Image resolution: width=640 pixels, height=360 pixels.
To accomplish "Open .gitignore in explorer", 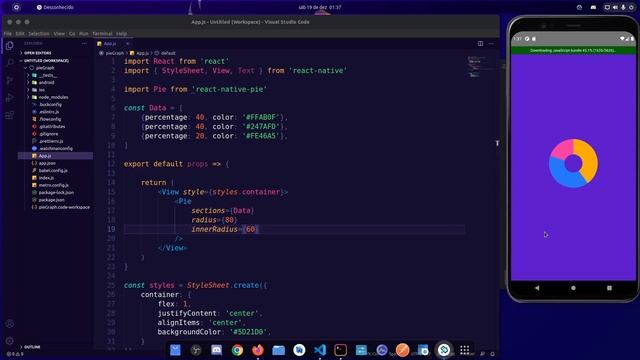I will pos(49,134).
